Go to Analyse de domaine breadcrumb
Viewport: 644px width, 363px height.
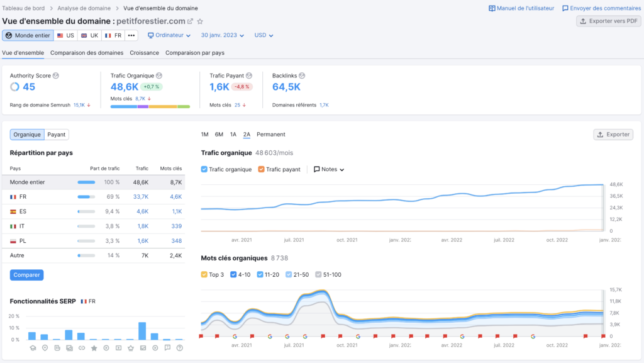pos(84,8)
